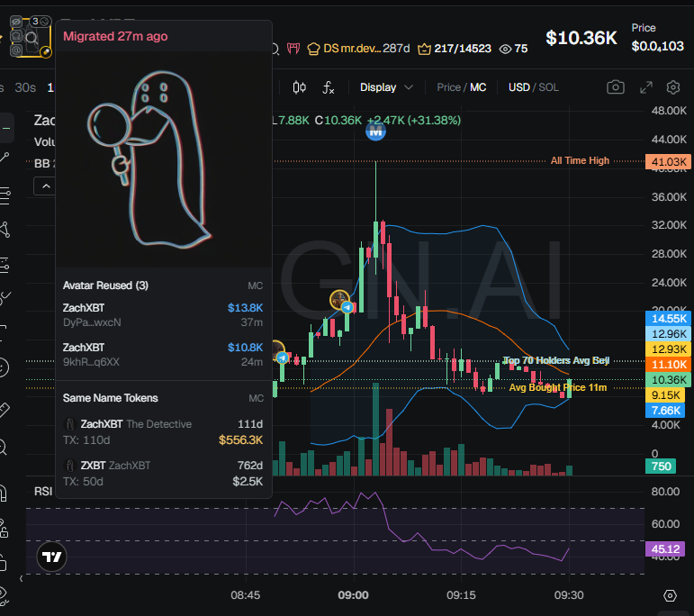Open time axis settings gear at bottom right
The height and width of the screenshot is (616, 694).
[670, 595]
